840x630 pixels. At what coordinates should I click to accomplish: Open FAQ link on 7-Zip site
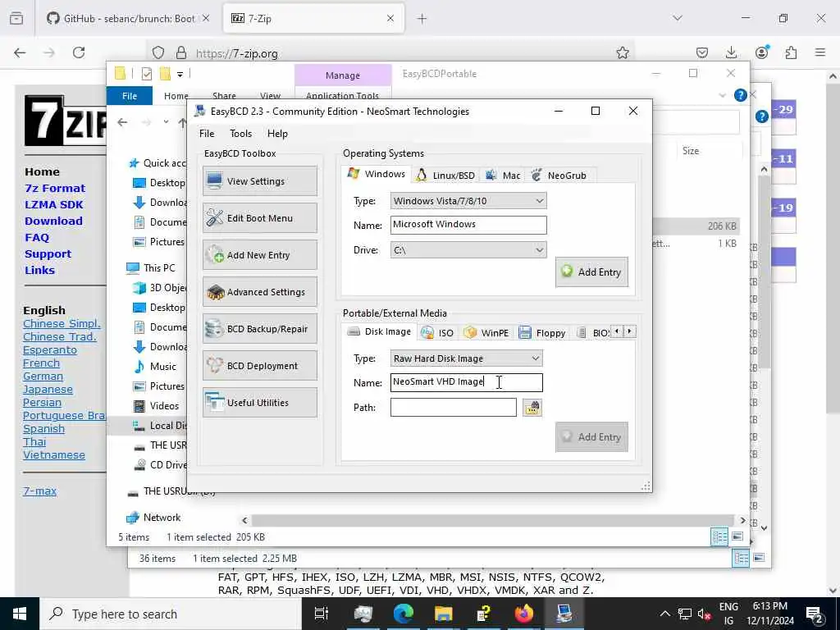[37, 237]
